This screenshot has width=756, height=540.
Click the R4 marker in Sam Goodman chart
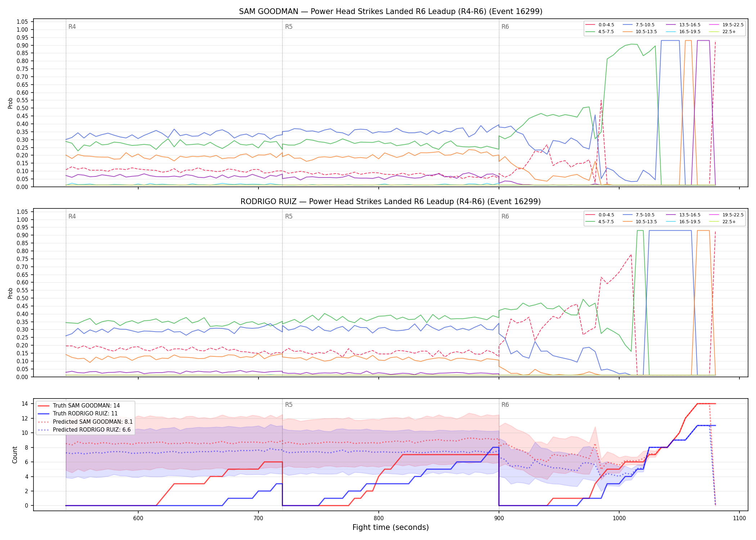(72, 27)
